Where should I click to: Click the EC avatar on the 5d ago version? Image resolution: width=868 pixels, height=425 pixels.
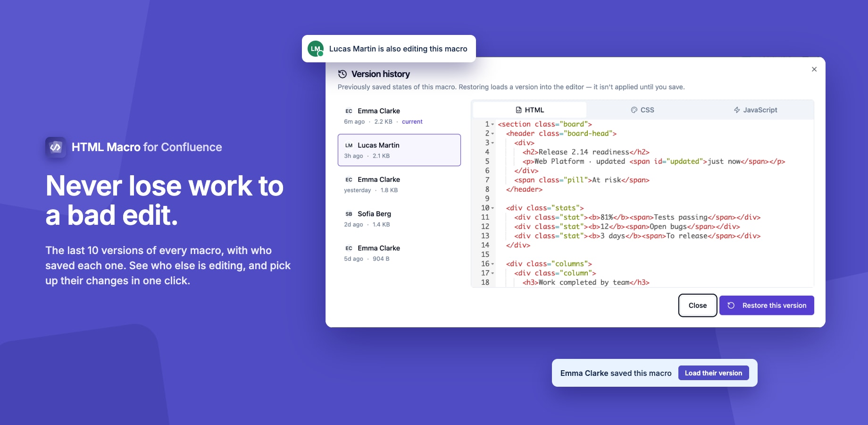[x=349, y=248]
